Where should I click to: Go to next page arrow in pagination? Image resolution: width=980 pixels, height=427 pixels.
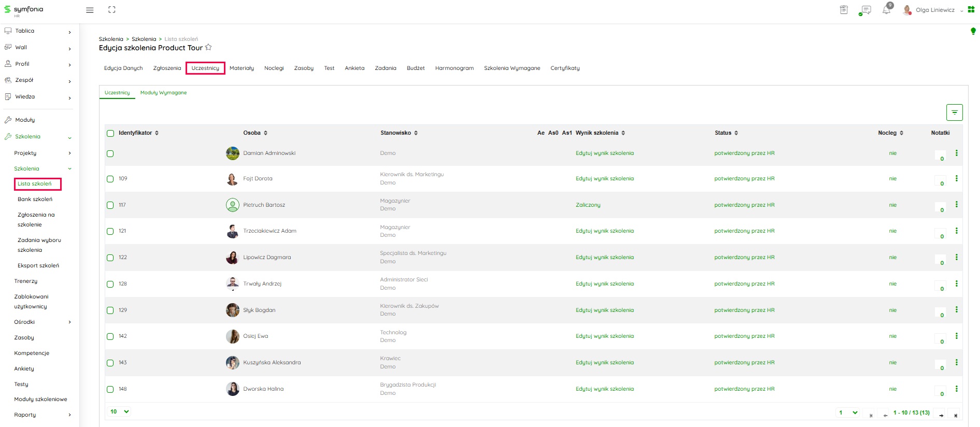pos(941,415)
